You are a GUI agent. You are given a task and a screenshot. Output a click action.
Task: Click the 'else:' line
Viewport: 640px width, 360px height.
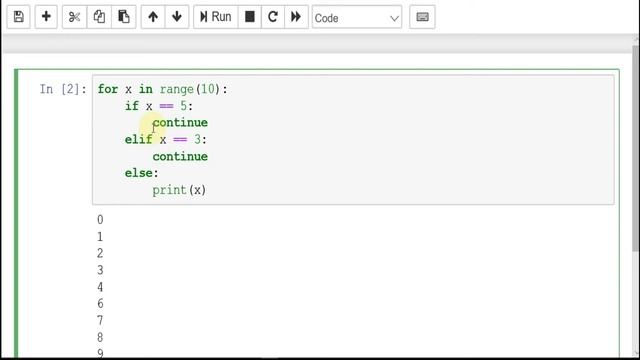coord(141,173)
